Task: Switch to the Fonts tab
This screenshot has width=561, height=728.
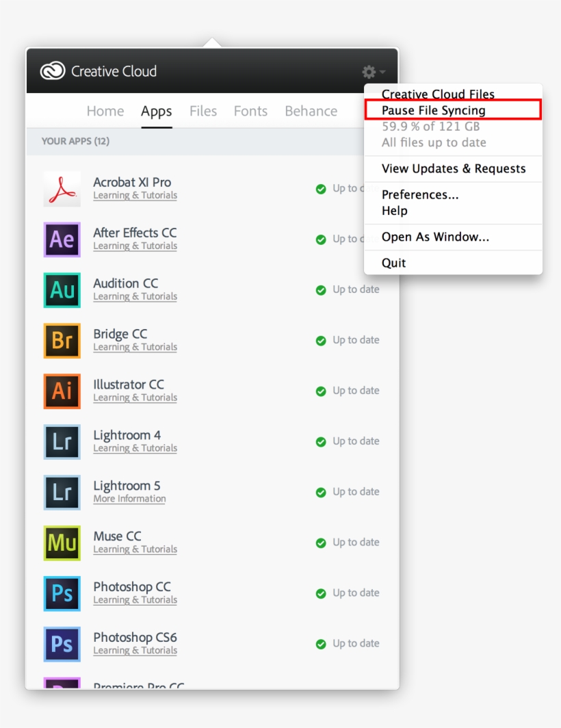Action: click(x=250, y=111)
